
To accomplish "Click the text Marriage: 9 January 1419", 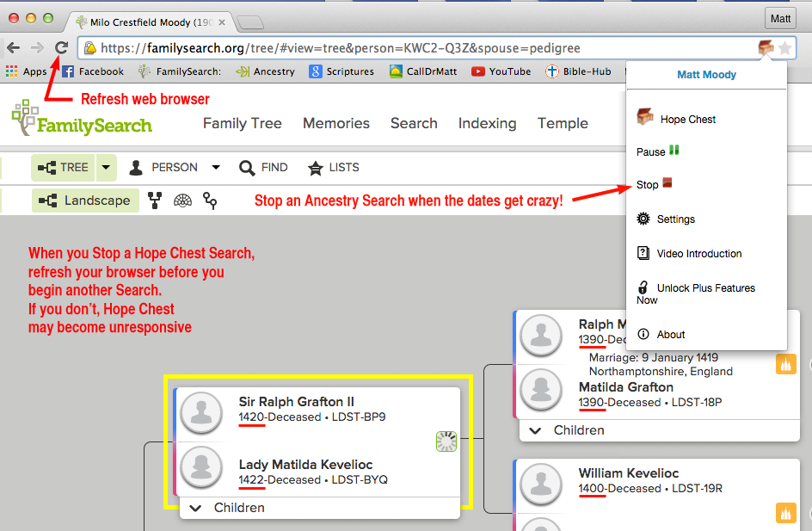I will pos(654,357).
